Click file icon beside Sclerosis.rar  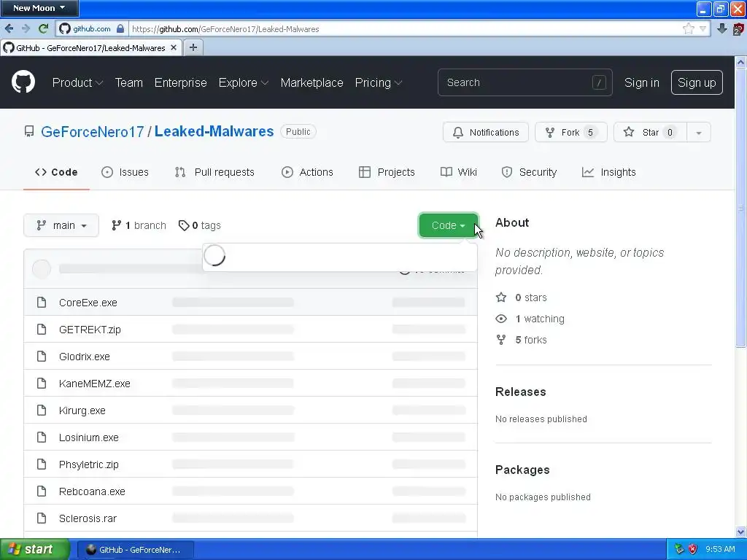42,518
